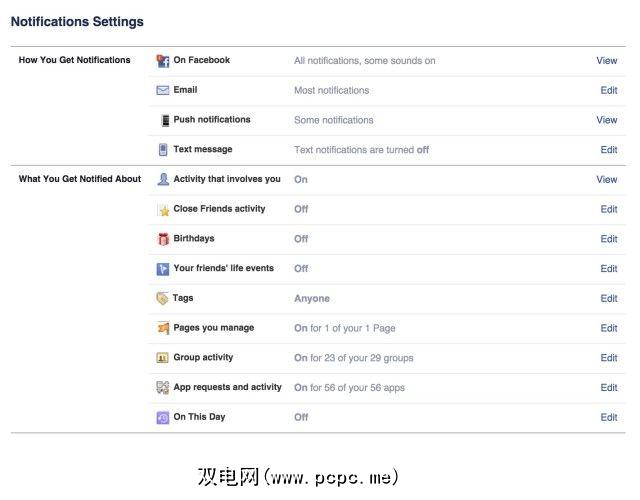Click the Group activity icon
The width and height of the screenshot is (640, 500).
point(163,358)
